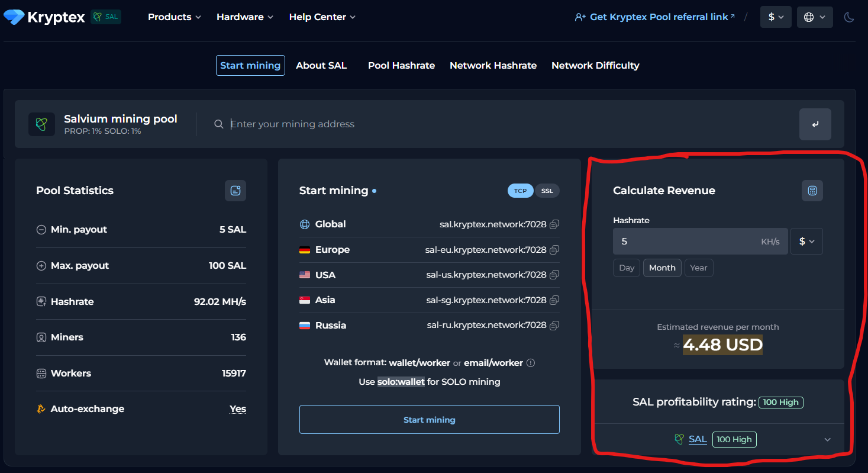Select the Year period option
The height and width of the screenshot is (473, 868).
699,268
